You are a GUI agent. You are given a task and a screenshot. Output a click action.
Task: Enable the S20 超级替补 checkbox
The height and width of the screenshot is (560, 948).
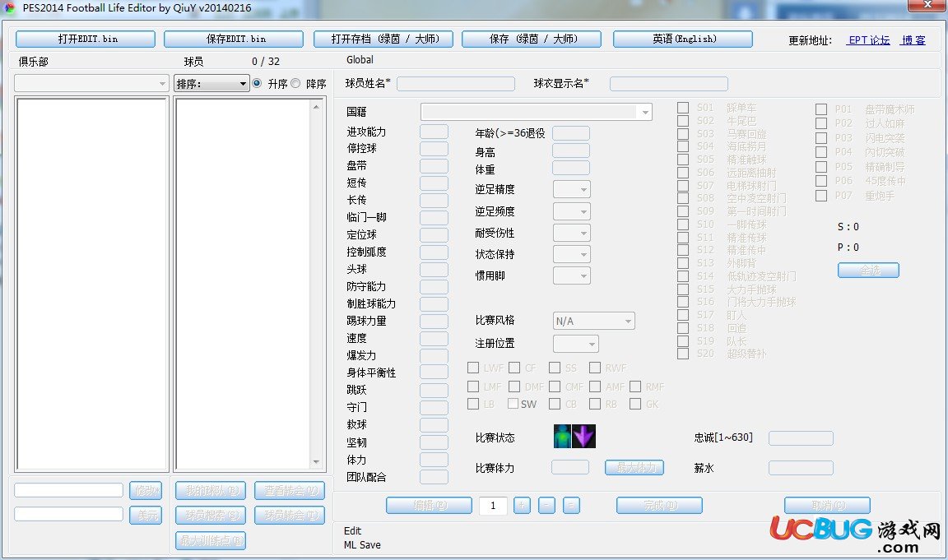point(683,354)
